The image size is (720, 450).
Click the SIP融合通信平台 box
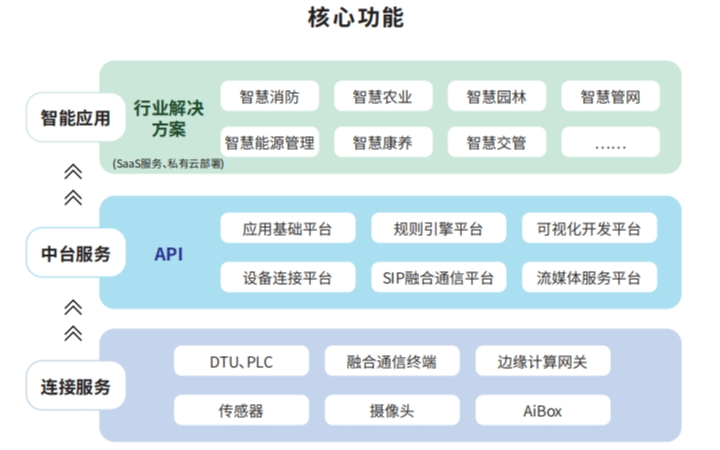(438, 277)
